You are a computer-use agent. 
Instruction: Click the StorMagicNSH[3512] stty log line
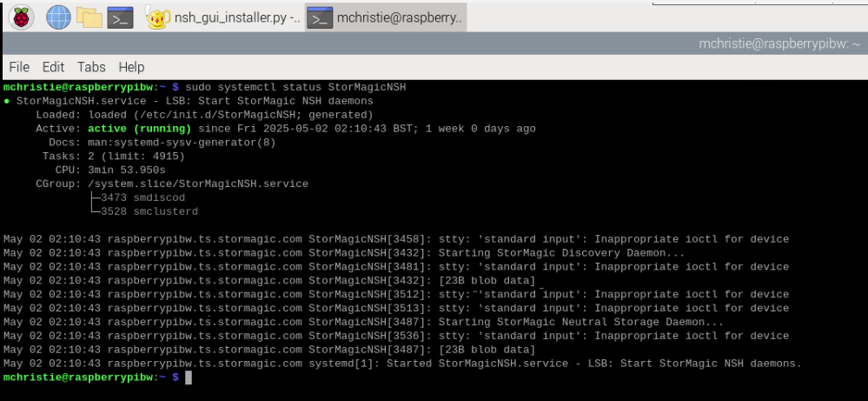[396, 295]
